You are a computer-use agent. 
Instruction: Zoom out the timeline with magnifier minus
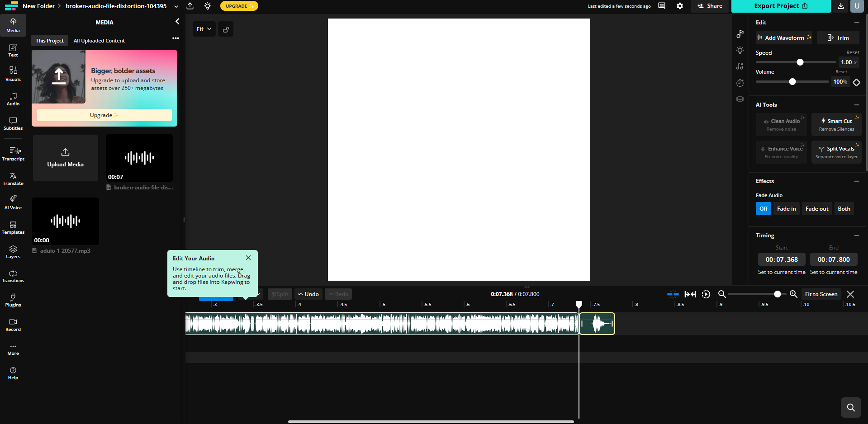(722, 294)
